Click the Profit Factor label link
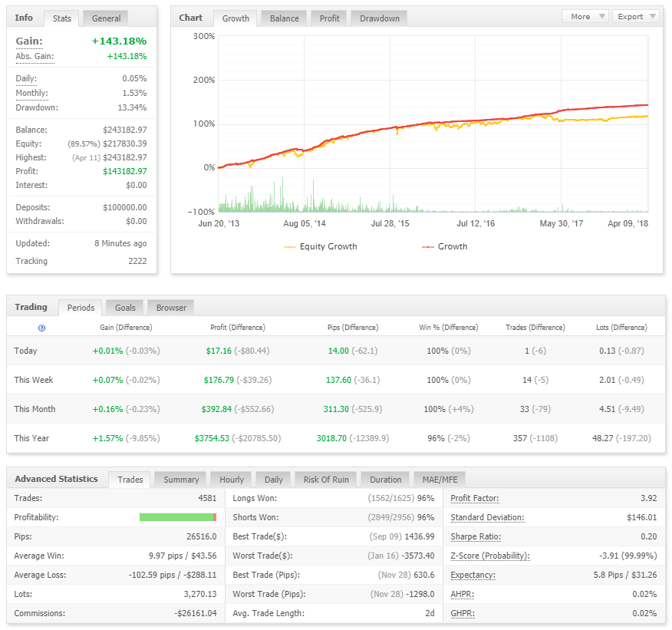Screen dimensions: 672x630 pyautogui.click(x=474, y=499)
